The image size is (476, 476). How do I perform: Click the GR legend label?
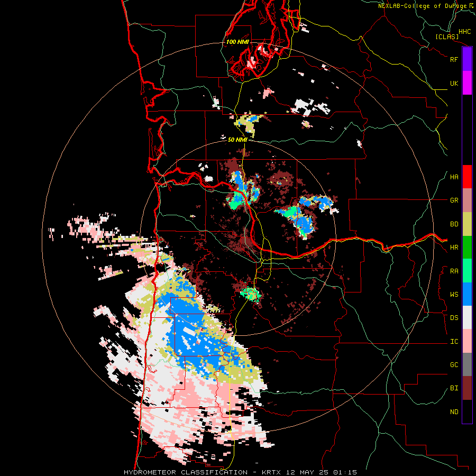coord(454,200)
